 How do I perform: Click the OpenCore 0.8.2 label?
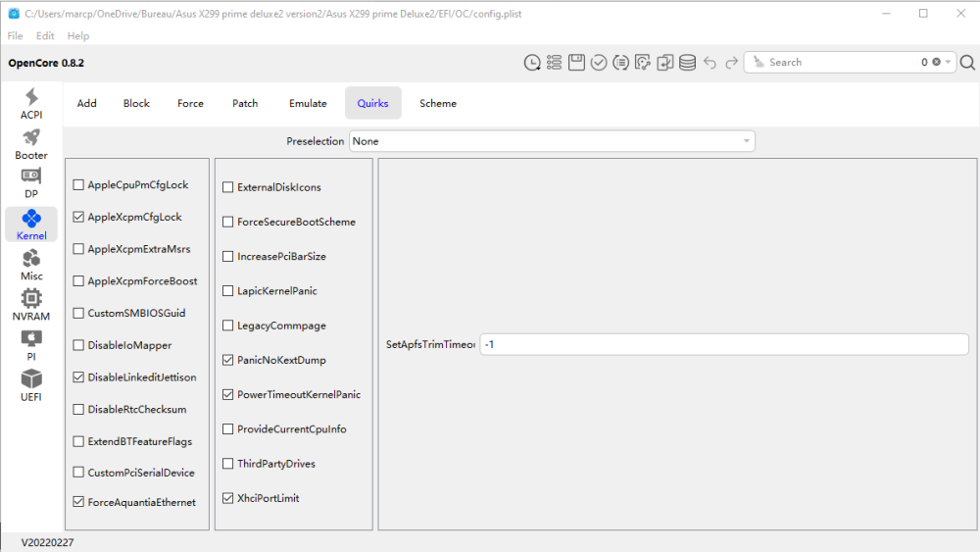[x=46, y=63]
